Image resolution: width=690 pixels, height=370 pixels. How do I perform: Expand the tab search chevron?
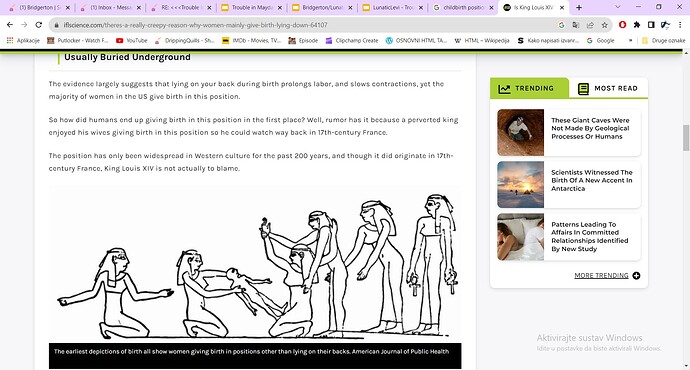pyautogui.click(x=617, y=7)
